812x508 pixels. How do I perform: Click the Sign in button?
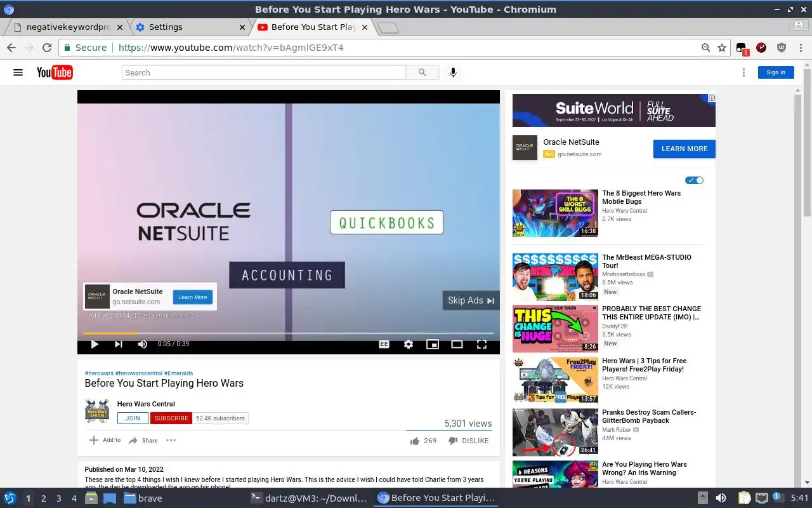click(776, 72)
